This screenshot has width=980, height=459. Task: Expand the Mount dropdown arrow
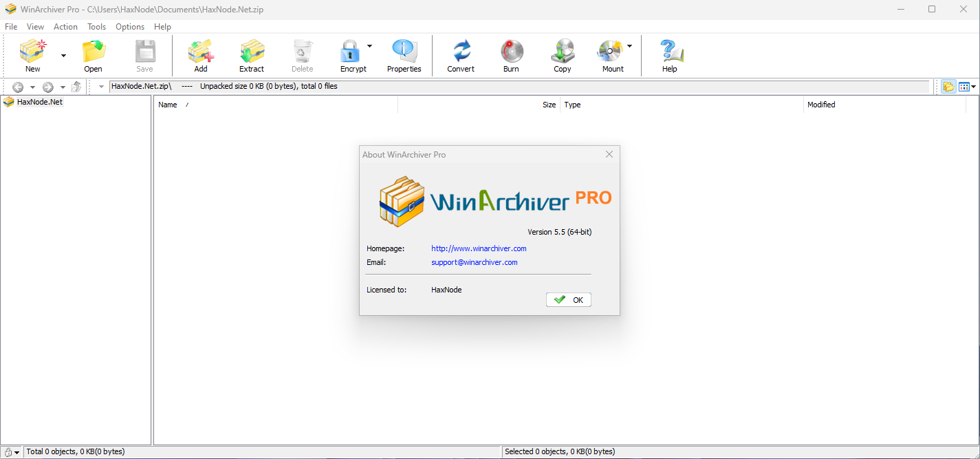point(629,46)
